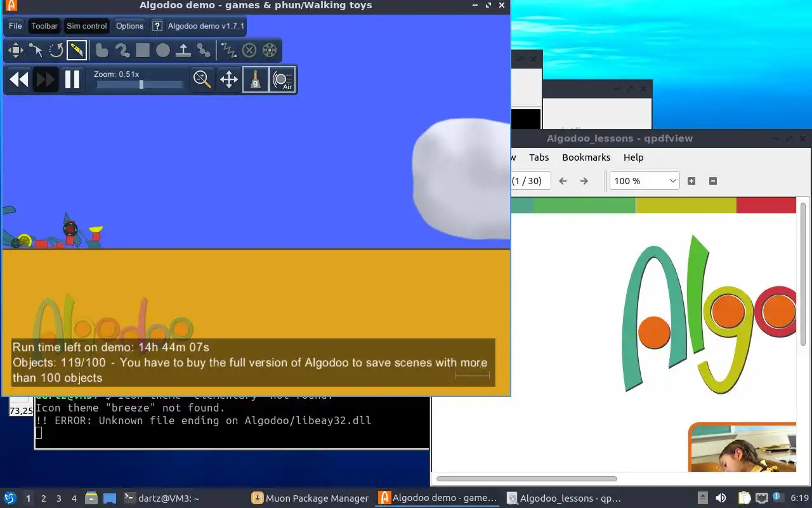Viewport: 812px width, 508px height.
Task: Go to next page in qpdfview
Action: tap(584, 181)
